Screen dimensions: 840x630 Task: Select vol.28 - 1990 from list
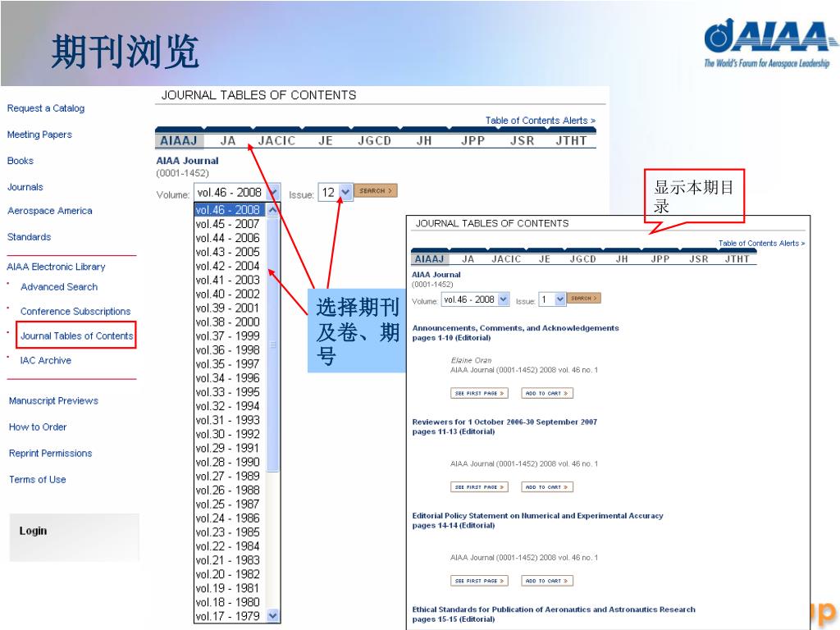(230, 462)
